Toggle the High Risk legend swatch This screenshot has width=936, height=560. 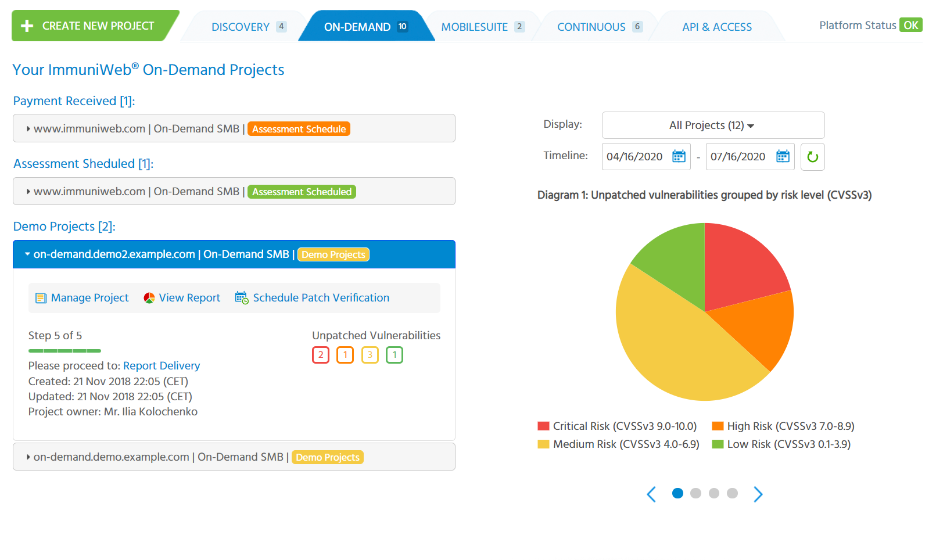point(718,426)
